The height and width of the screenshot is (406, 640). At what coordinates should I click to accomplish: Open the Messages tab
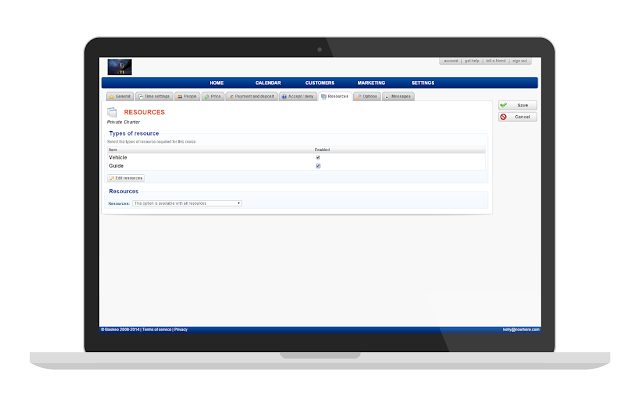pyautogui.click(x=397, y=96)
